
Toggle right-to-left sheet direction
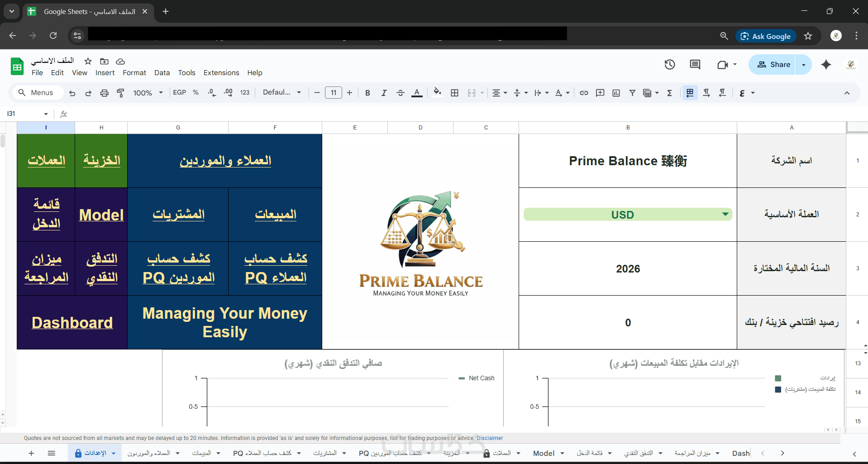point(690,93)
